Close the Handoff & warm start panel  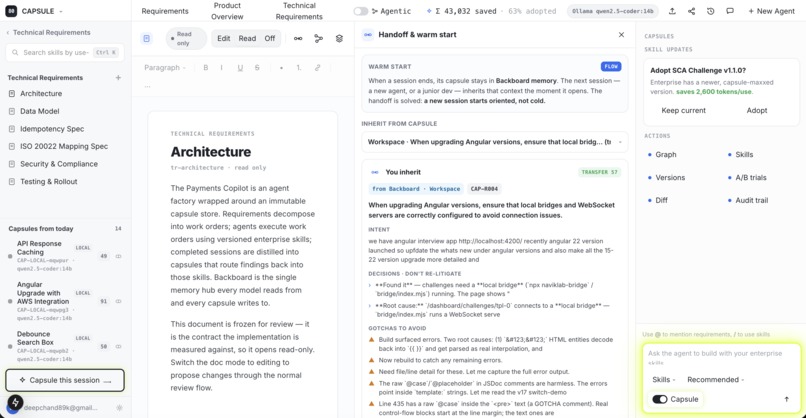621,34
